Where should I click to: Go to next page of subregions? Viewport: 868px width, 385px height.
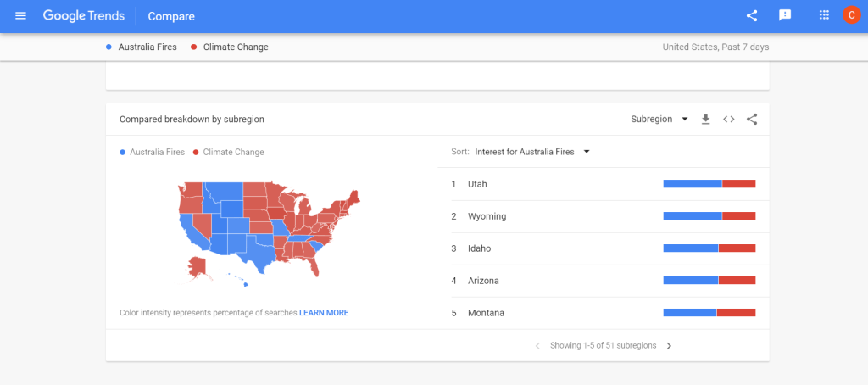pyautogui.click(x=669, y=346)
